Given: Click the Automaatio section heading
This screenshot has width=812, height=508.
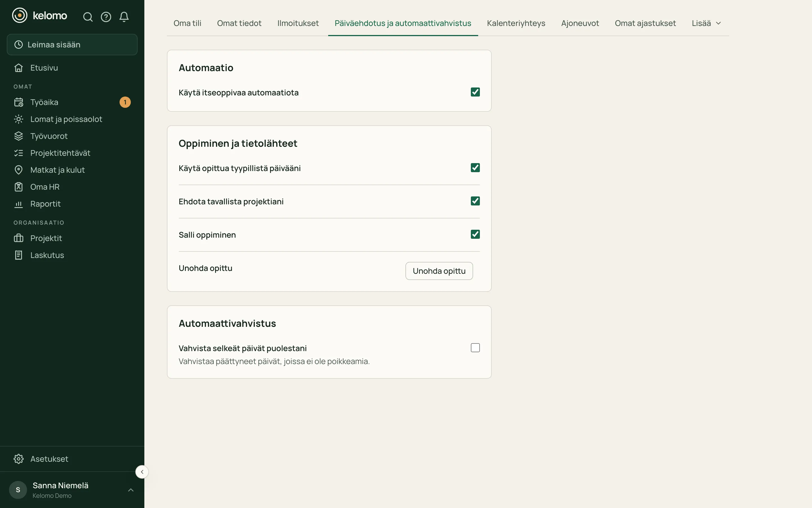Looking at the screenshot, I should 206,68.
